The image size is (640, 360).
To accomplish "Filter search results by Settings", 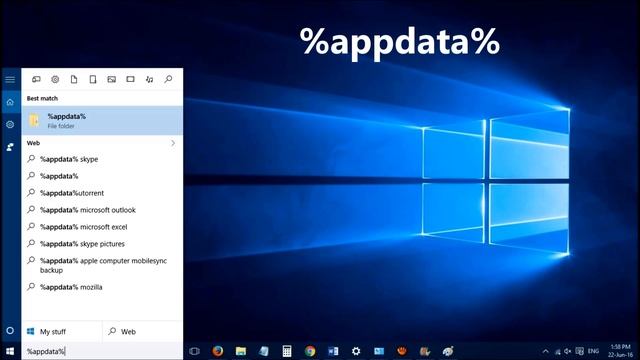I will coord(55,79).
